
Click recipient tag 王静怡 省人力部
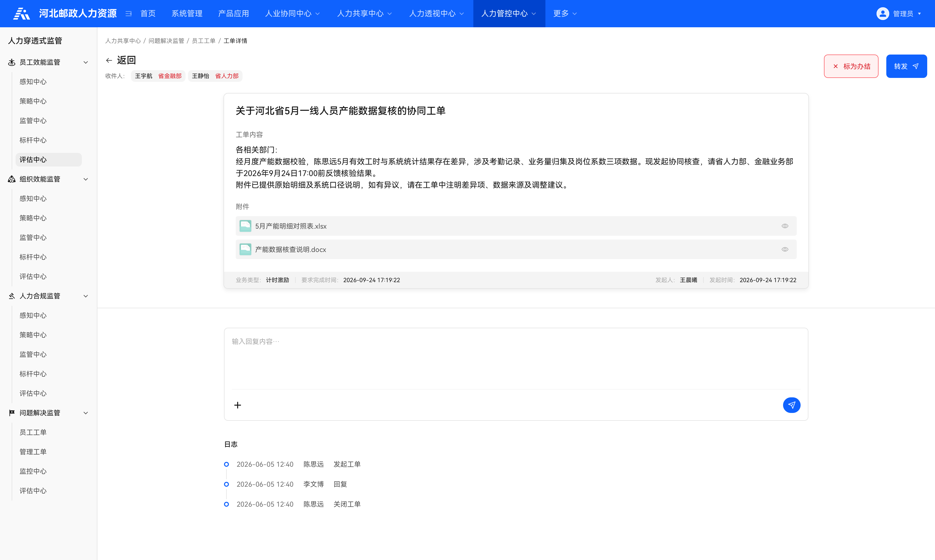[x=215, y=76]
